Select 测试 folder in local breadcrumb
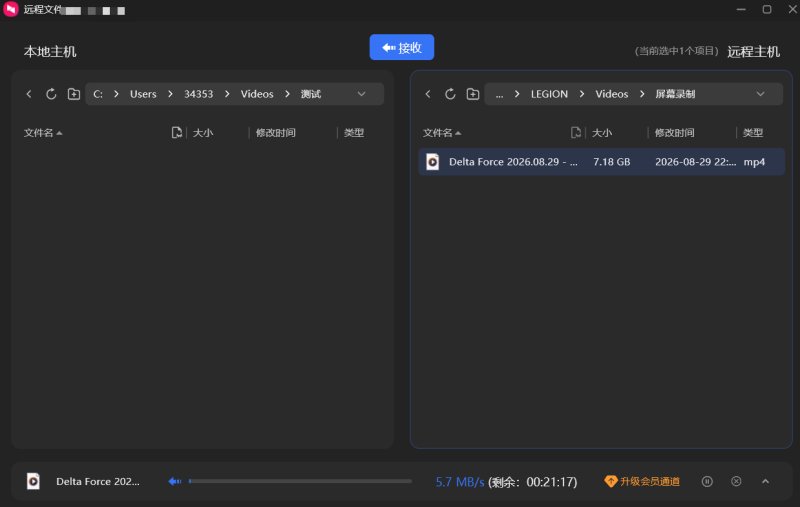This screenshot has height=507, width=800. pos(311,94)
